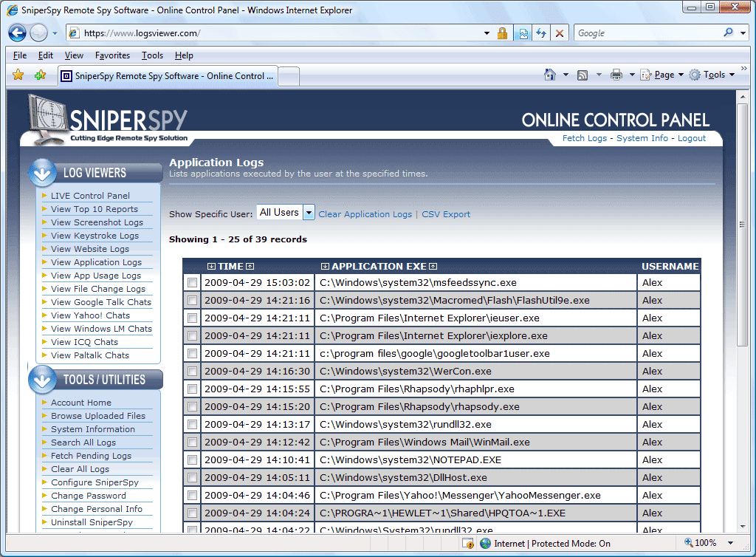This screenshot has height=557, width=756.
Task: Click the Home page icon
Action: click(x=549, y=75)
